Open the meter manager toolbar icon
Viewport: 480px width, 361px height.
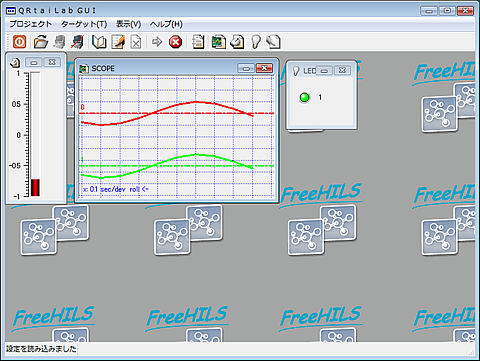(x=237, y=42)
